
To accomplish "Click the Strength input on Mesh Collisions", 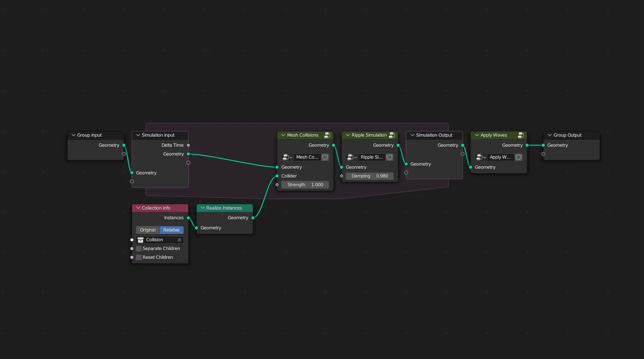I will click(x=306, y=185).
